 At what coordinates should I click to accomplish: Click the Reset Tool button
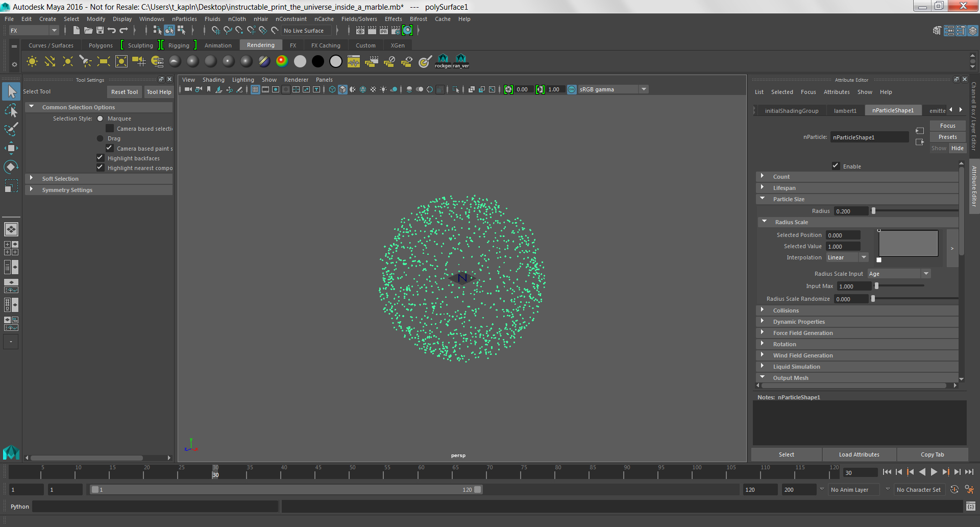pyautogui.click(x=125, y=92)
